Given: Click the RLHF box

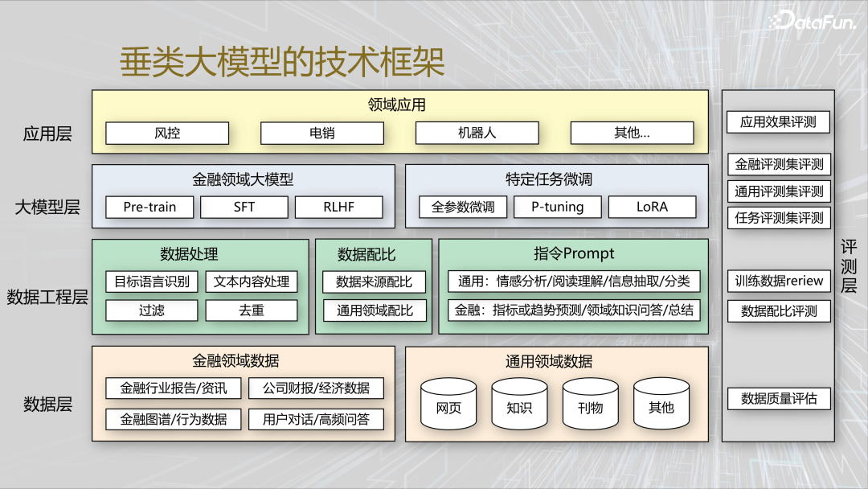Looking at the screenshot, I should [x=339, y=208].
